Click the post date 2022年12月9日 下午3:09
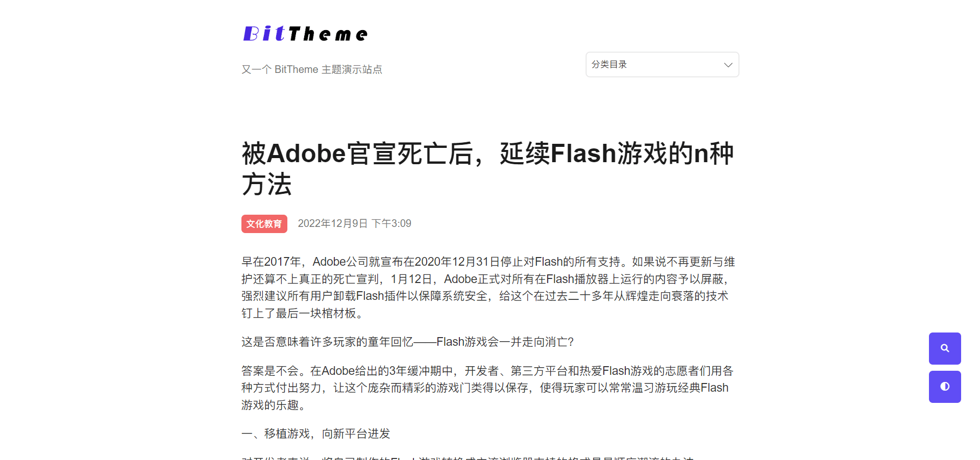 (x=354, y=223)
